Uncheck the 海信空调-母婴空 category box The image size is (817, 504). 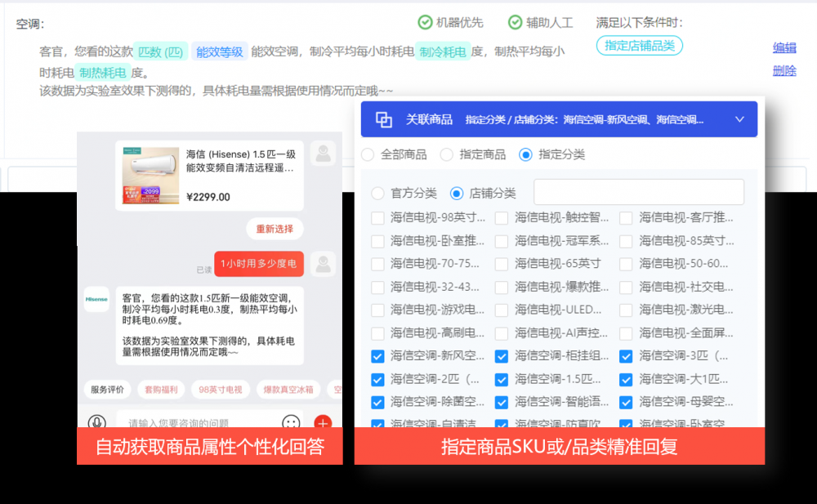pyautogui.click(x=626, y=403)
